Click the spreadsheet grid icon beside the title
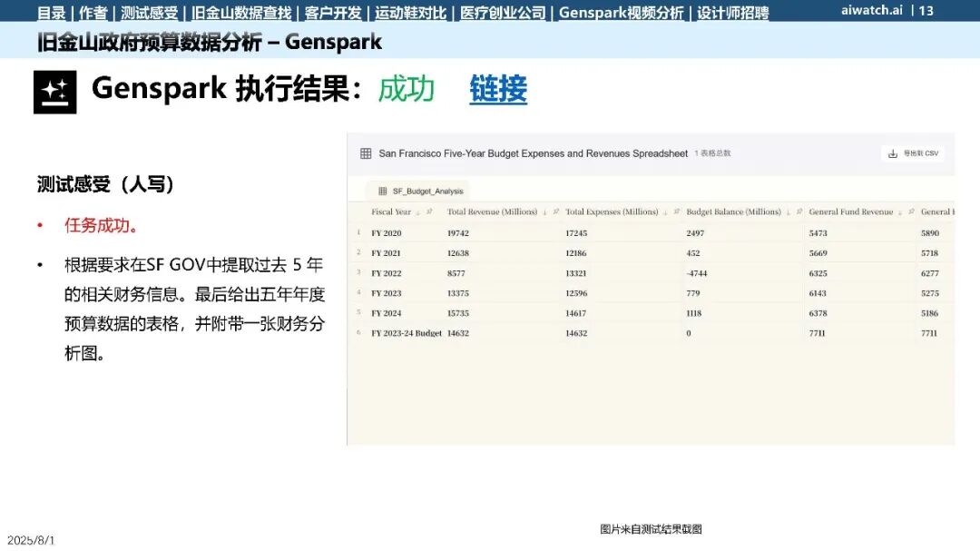This screenshot has width=980, height=551. 366,153
